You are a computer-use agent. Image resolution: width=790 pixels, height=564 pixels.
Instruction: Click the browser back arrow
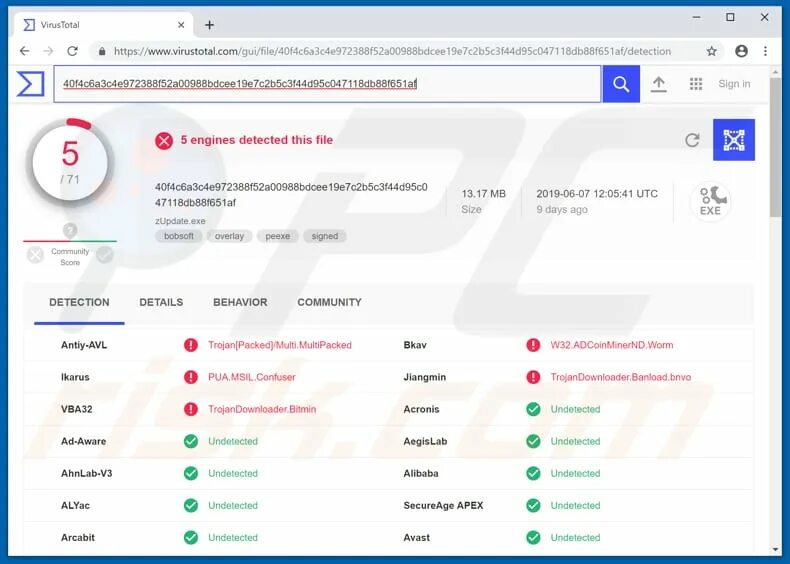[24, 51]
